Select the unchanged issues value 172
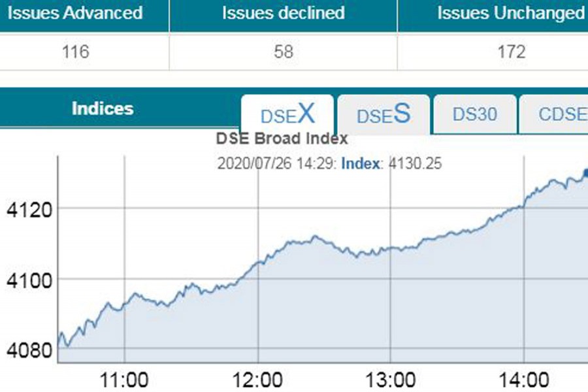This screenshot has width=588, height=392. (511, 52)
